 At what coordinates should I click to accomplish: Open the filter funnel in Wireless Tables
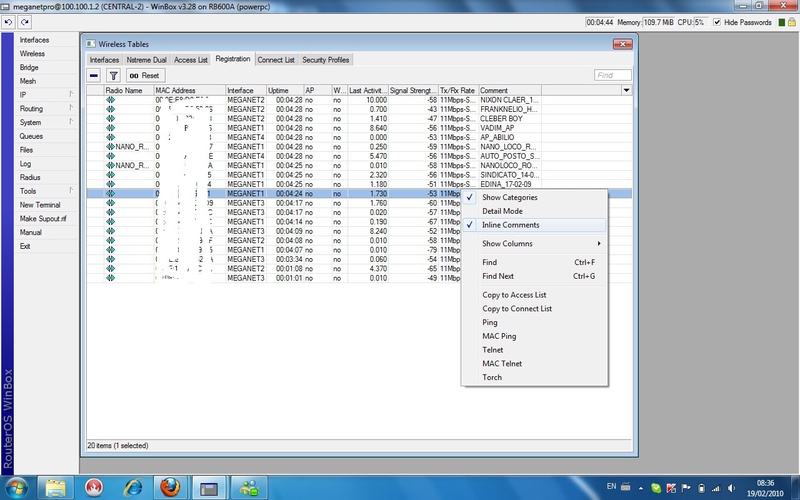(x=113, y=75)
